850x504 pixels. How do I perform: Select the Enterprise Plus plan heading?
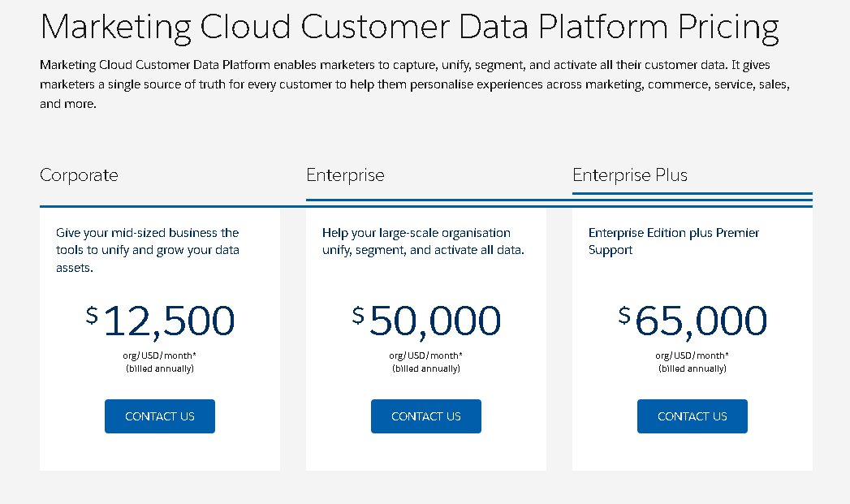(x=630, y=175)
